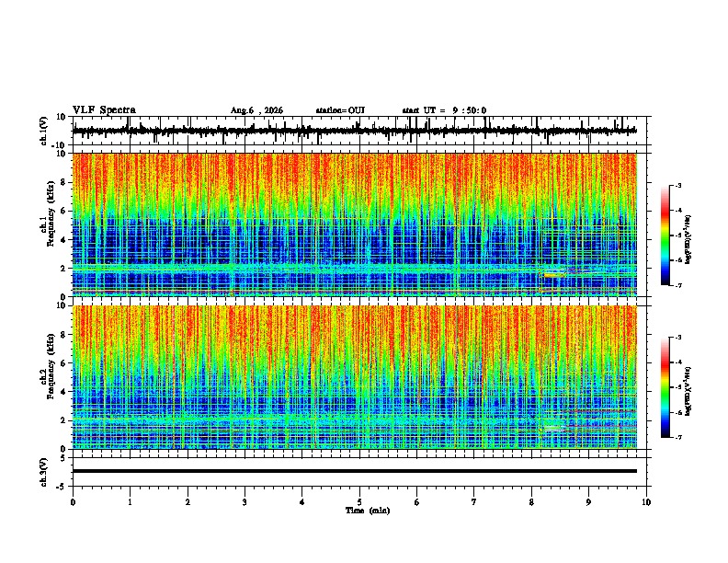This screenshot has width=728, height=563.
Task: Click the "station=OUI" header label
Action: click(340, 110)
